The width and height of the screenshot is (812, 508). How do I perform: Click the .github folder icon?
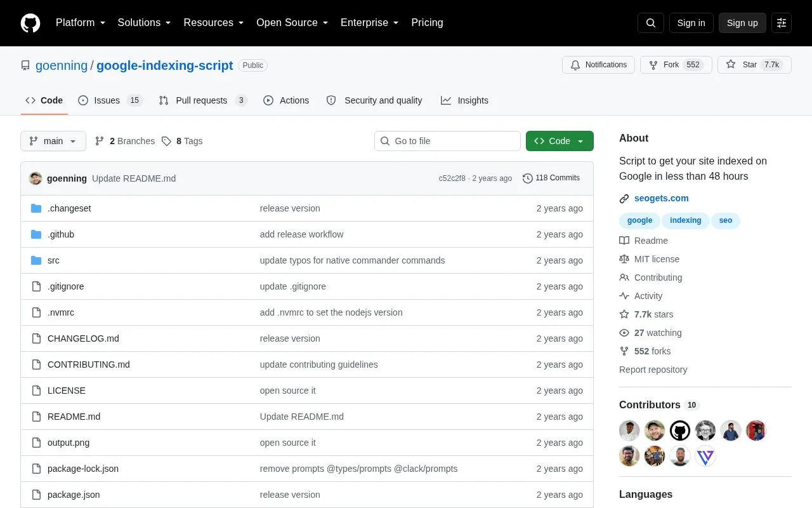point(36,234)
